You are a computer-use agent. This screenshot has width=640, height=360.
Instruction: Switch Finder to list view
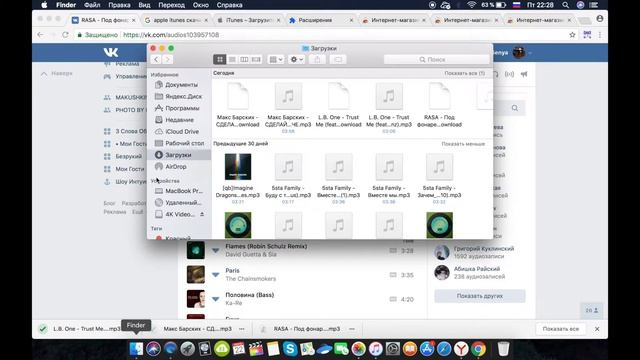point(232,60)
